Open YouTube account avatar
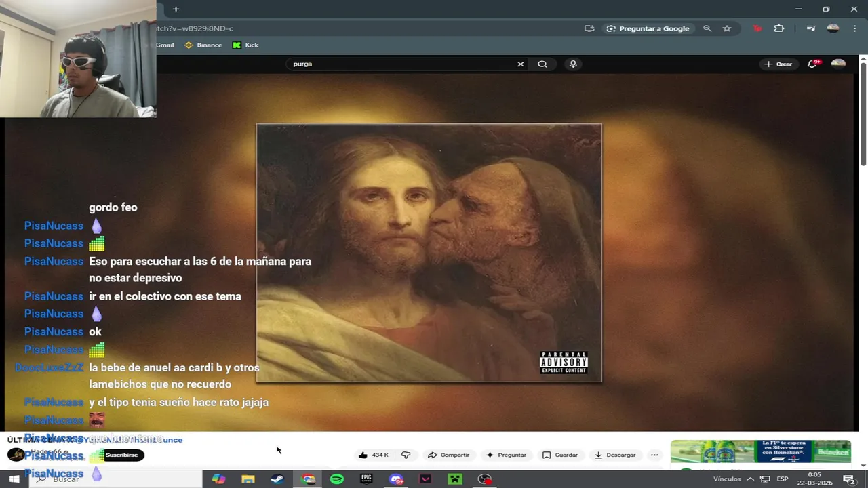The height and width of the screenshot is (488, 868). 838,64
